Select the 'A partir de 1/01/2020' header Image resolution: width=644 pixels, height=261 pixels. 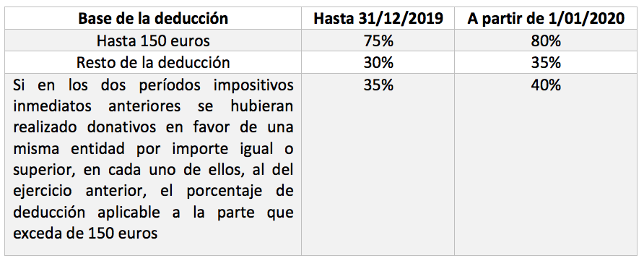(547, 19)
